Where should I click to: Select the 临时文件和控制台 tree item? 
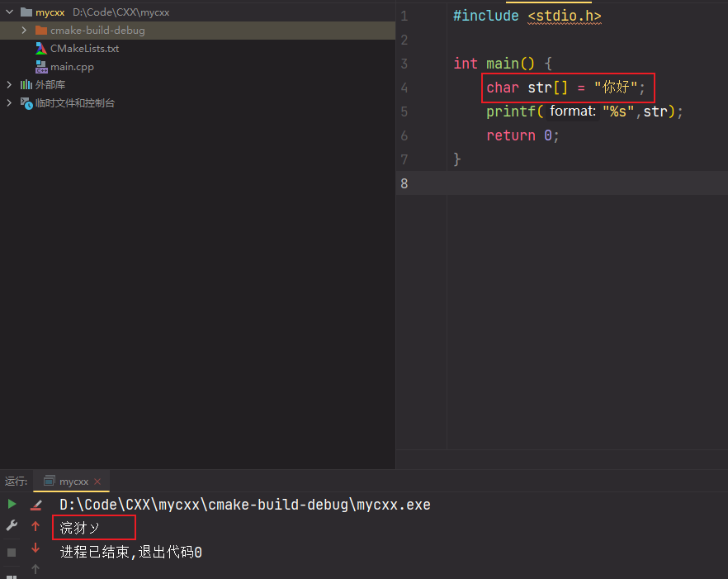tap(75, 102)
